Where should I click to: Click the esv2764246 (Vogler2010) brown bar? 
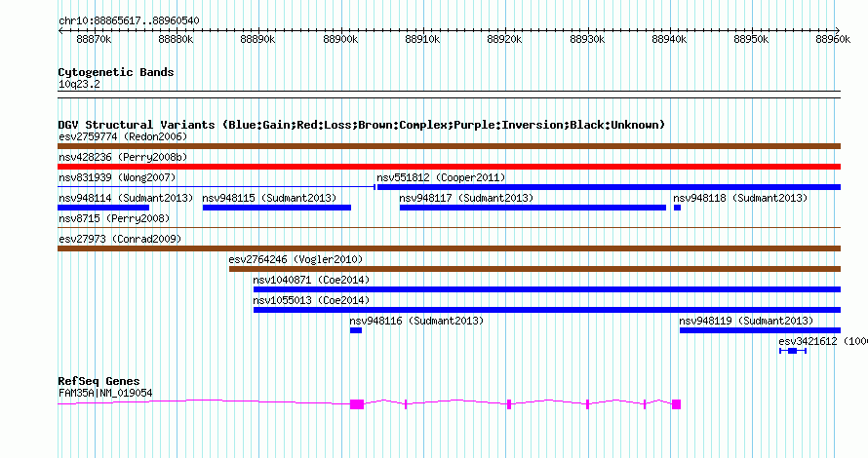pyautogui.click(x=534, y=269)
